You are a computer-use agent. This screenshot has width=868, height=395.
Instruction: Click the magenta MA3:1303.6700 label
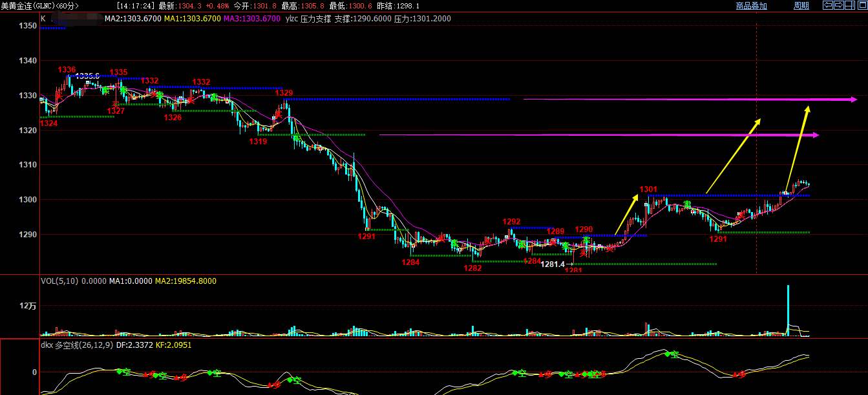tap(252, 19)
